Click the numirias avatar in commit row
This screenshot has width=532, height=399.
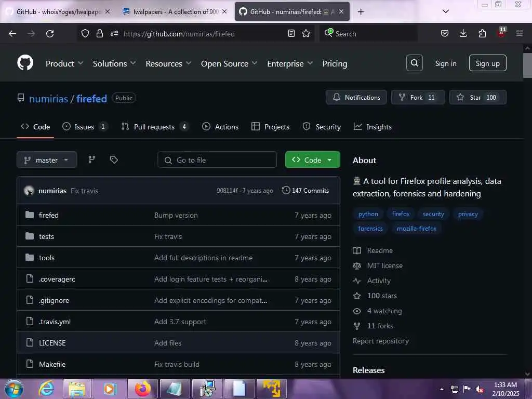pyautogui.click(x=29, y=191)
